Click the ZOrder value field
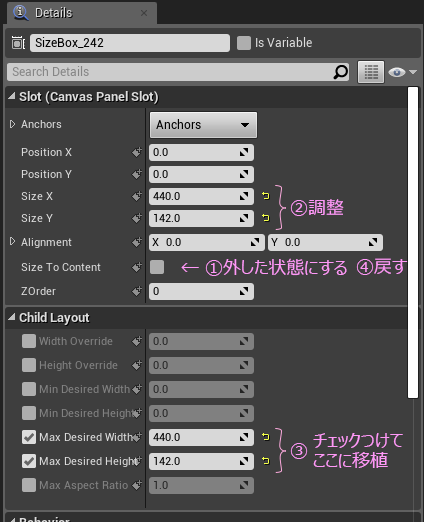Screen dimensions: 424x522 [x=201, y=291]
